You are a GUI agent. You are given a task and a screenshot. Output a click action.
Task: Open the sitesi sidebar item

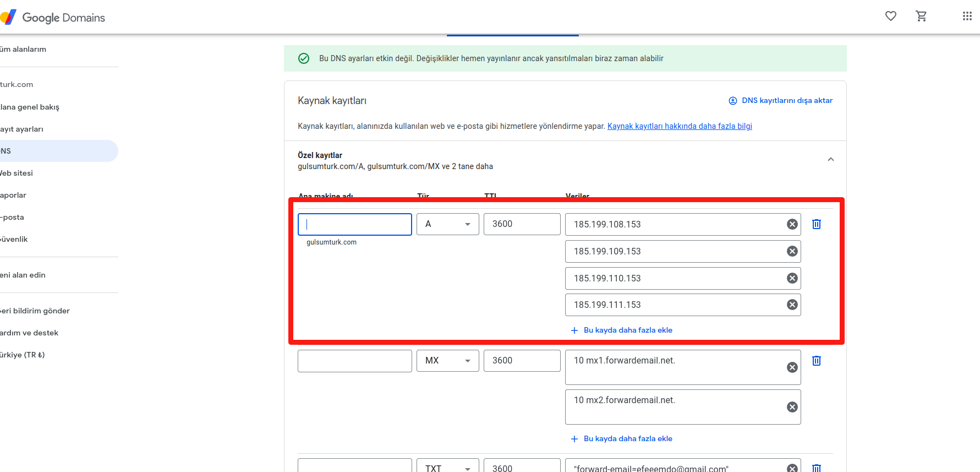[x=17, y=173]
